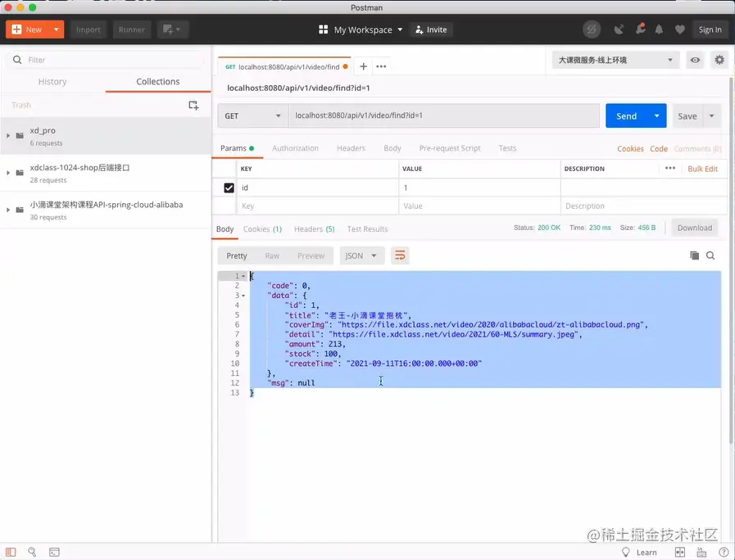
Task: Show response Headers (5) tab
Action: coord(314,229)
